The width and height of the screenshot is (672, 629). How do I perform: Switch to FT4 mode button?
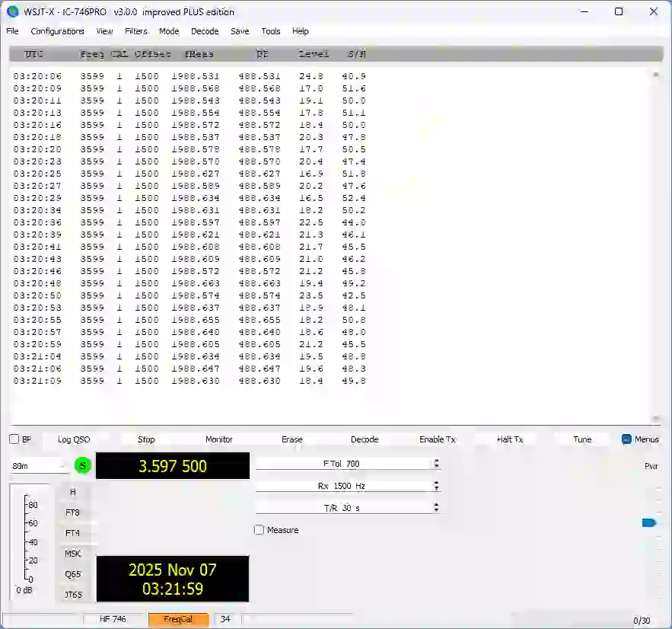click(x=72, y=533)
